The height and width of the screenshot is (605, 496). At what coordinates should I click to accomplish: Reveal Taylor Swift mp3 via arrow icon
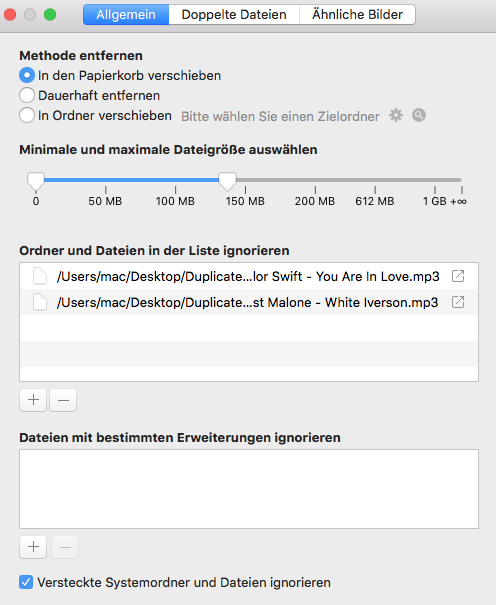coord(458,276)
